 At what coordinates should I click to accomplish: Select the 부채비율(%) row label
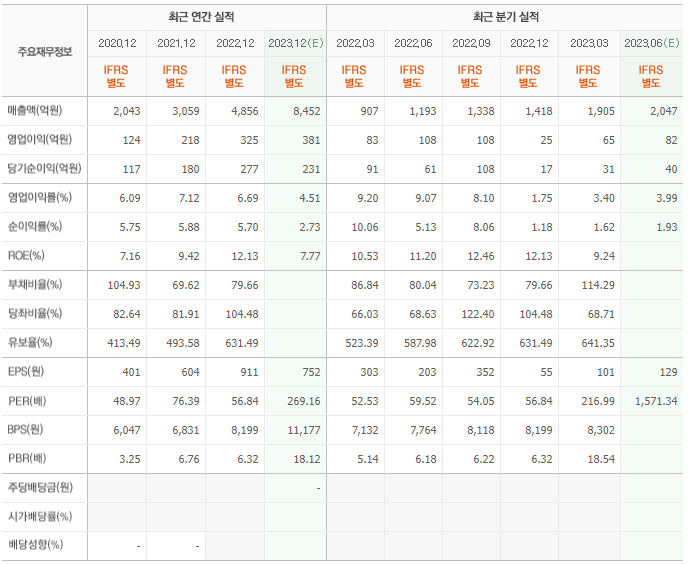pos(35,284)
